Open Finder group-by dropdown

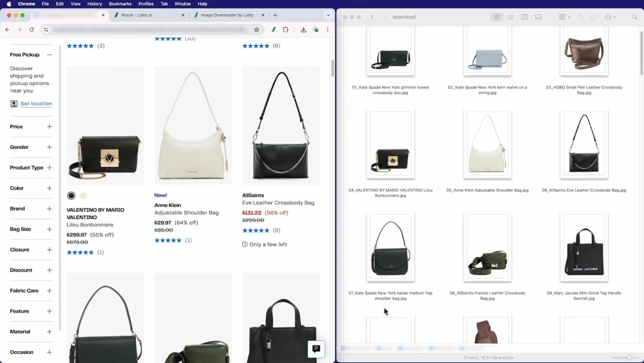564,17
